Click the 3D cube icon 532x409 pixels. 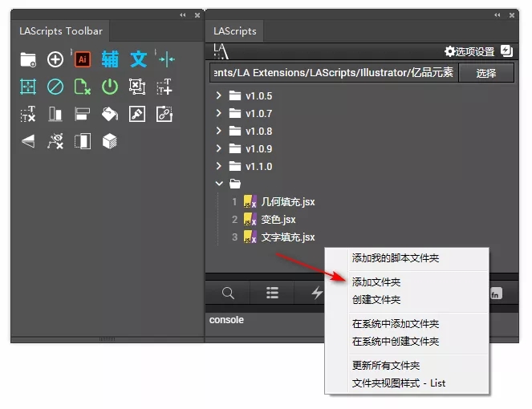click(110, 141)
